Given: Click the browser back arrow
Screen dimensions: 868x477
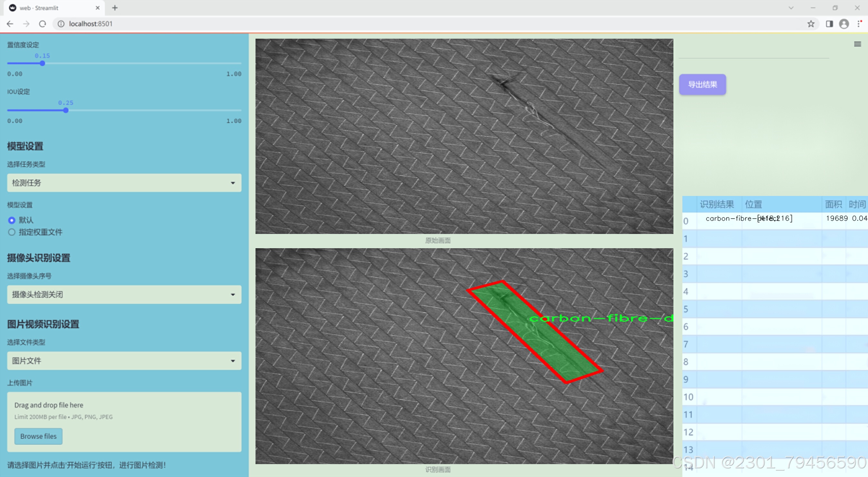Looking at the screenshot, I should click(x=10, y=24).
